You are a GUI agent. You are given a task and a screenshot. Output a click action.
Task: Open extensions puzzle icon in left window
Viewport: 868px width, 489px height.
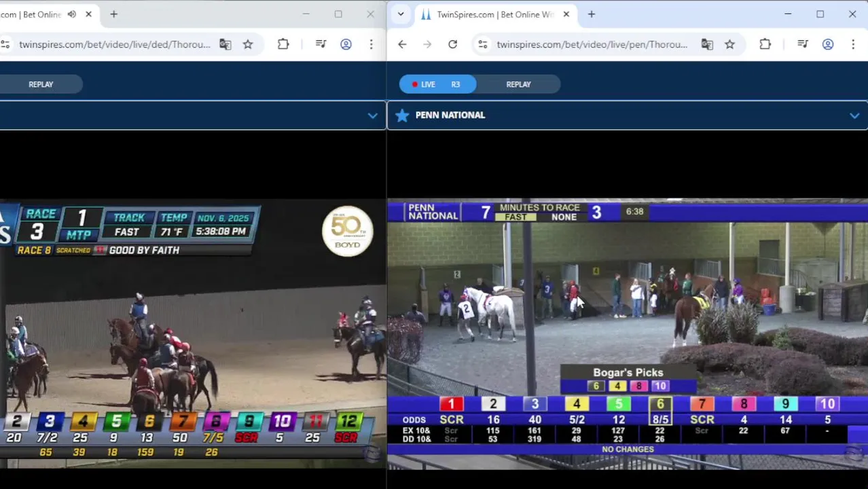pyautogui.click(x=283, y=44)
